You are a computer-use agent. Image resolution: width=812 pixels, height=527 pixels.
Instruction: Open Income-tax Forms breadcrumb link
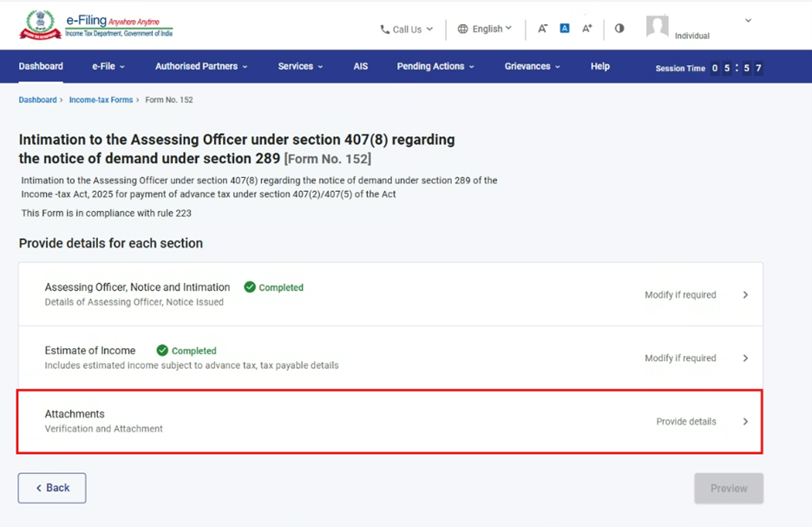coord(101,100)
